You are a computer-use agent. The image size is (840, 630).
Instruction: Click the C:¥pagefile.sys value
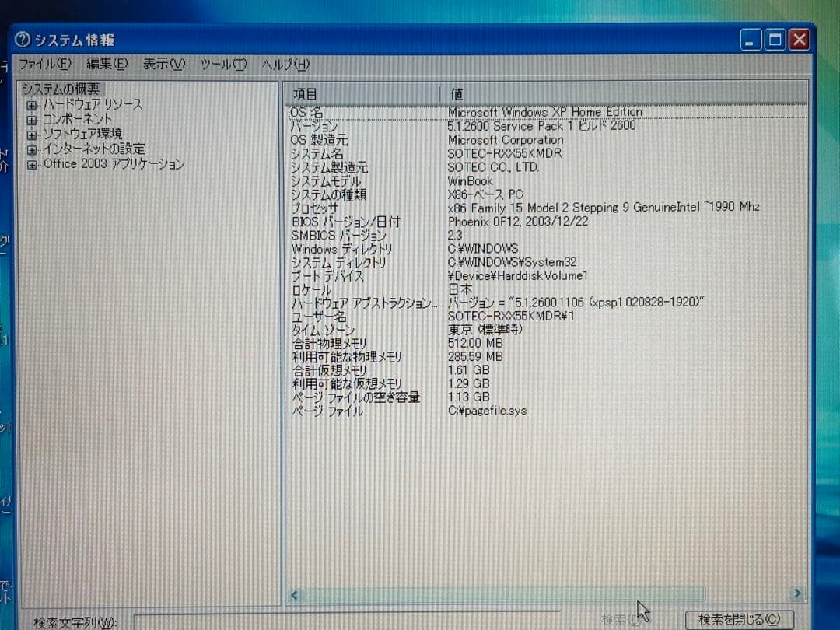[487, 411]
